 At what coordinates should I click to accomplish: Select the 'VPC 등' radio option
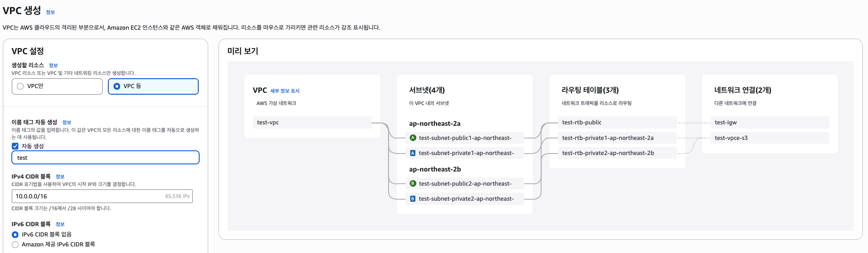click(x=117, y=86)
